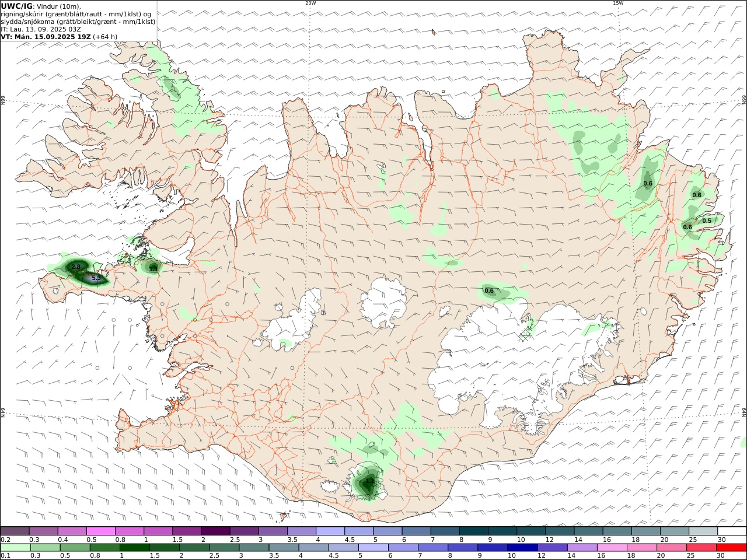Select the deep navy swatch labeled 10, bottom row
This screenshot has width=747, height=560.
tap(522, 548)
